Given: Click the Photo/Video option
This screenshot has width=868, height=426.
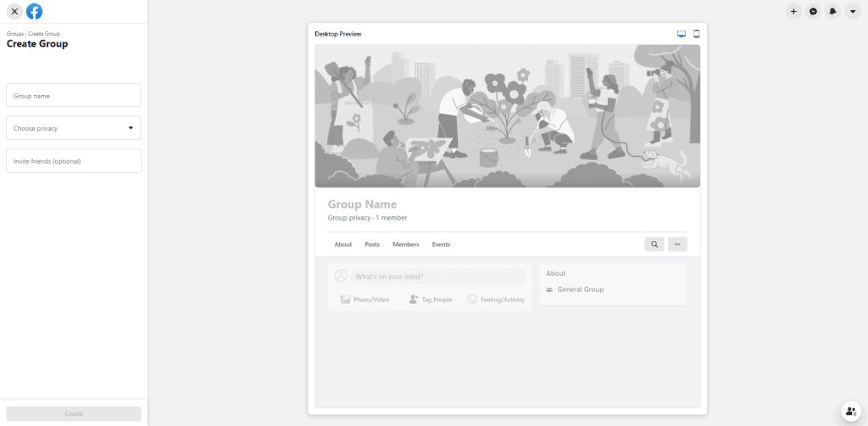Looking at the screenshot, I should pyautogui.click(x=364, y=300).
